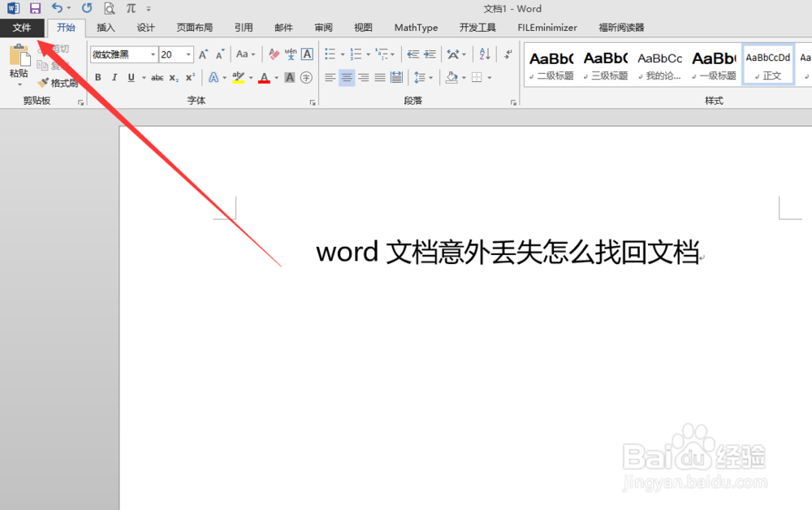Select the italic formatting icon

(114, 77)
